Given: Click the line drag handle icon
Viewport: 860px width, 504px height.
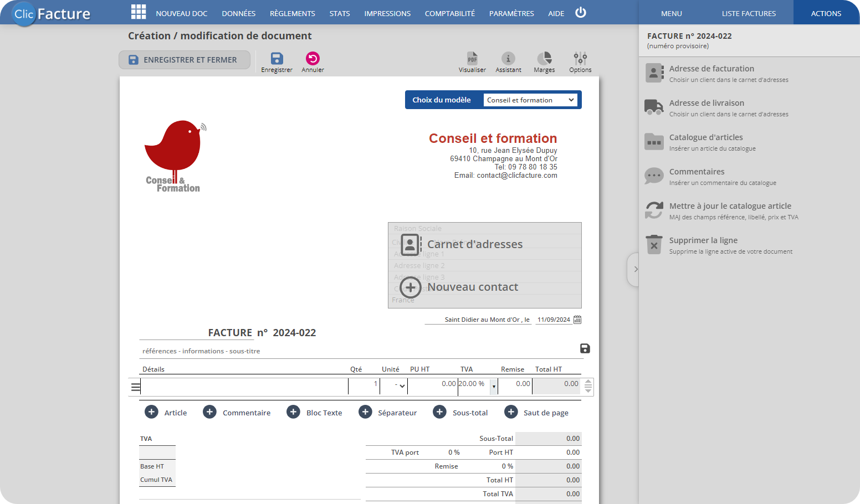Looking at the screenshot, I should click(135, 387).
